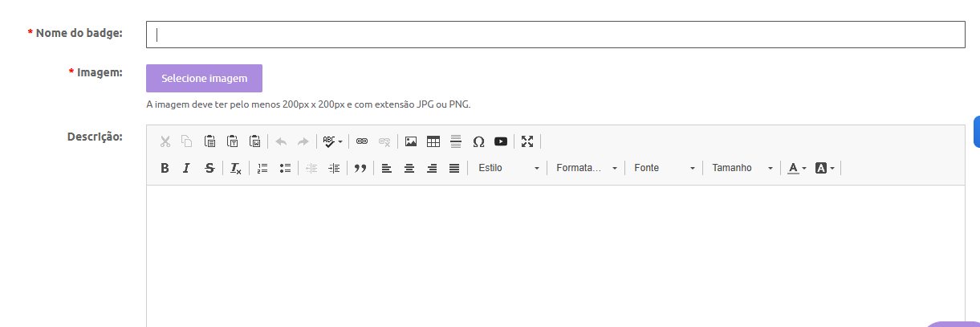The width and height of the screenshot is (980, 327).
Task: Open the Estilo dropdown
Action: coord(508,168)
